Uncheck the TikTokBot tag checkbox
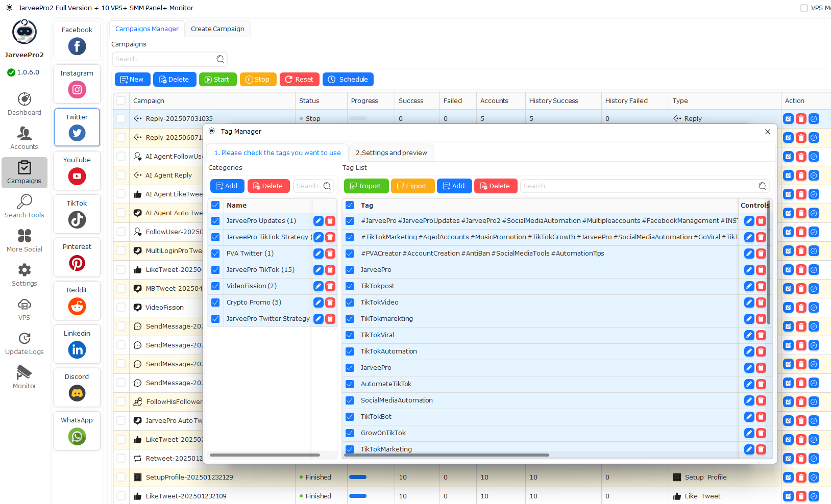831x504 pixels. tap(350, 417)
